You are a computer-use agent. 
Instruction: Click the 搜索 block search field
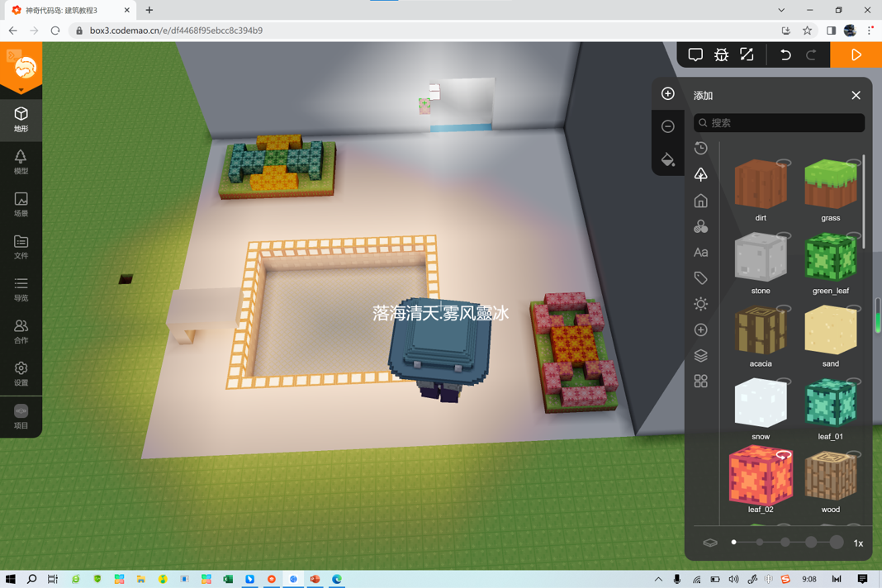click(779, 123)
